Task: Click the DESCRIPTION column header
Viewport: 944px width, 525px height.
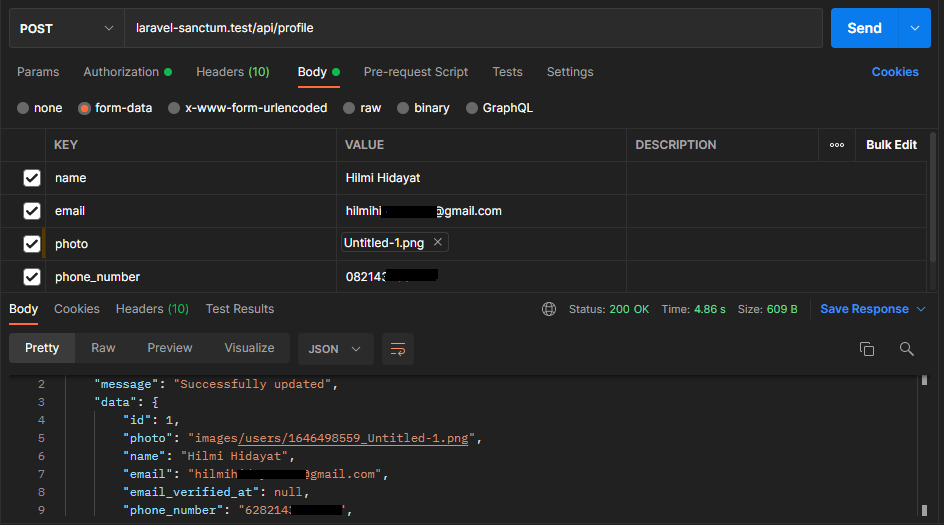Action: tap(675, 145)
